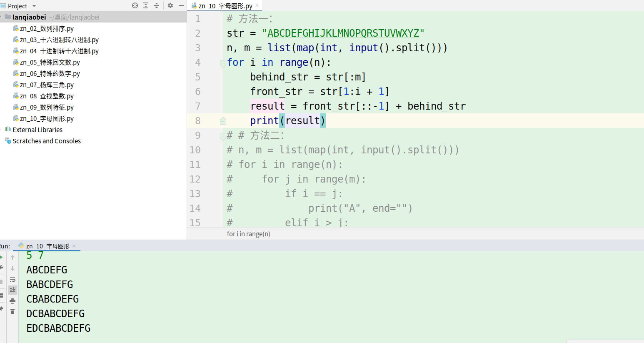Image resolution: width=644 pixels, height=343 pixels.
Task: Rerun the program with green play icon
Action: pyautogui.click(x=1, y=257)
